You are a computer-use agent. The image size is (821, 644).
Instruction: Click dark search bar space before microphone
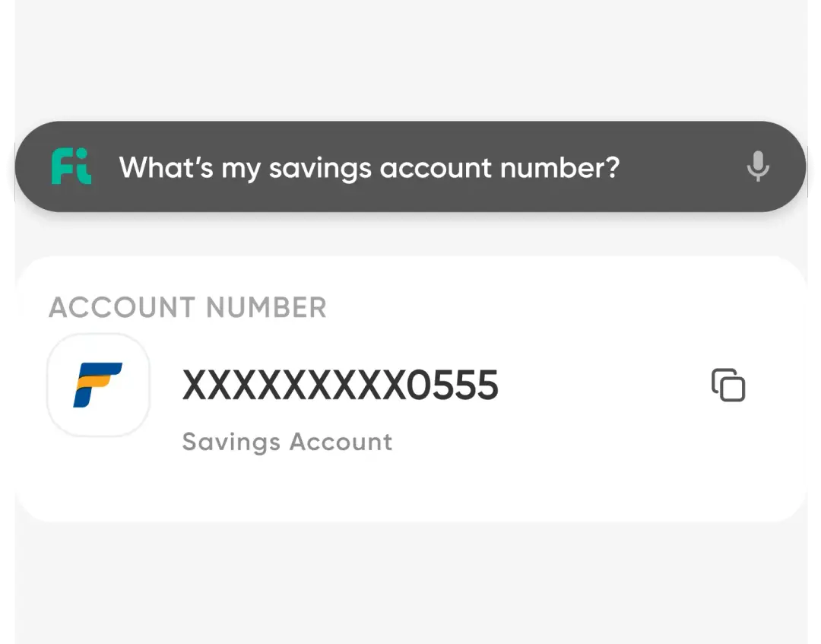(x=684, y=167)
